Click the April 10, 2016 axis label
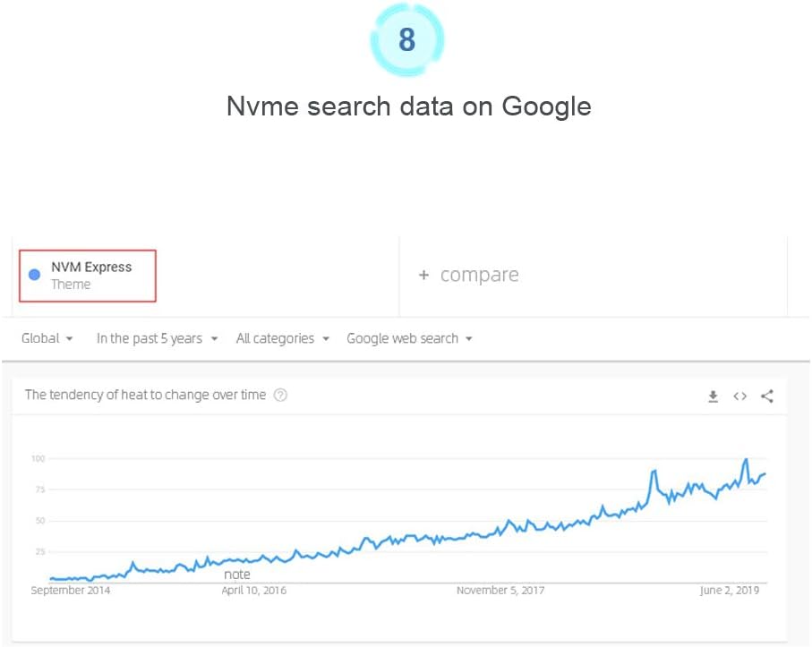The height and width of the screenshot is (647, 812). [254, 591]
